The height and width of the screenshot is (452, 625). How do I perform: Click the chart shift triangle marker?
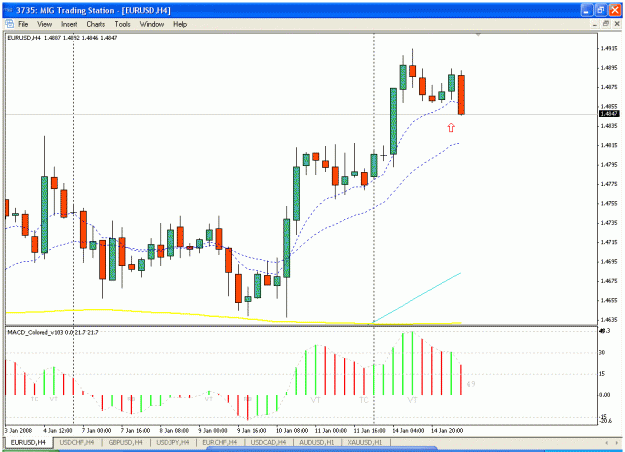[x=478, y=35]
